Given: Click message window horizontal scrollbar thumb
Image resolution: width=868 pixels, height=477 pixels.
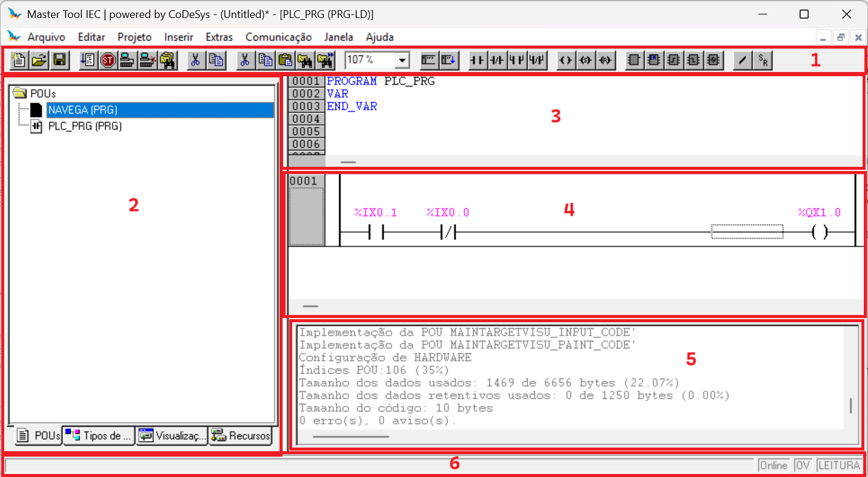Looking at the screenshot, I should point(351,436).
